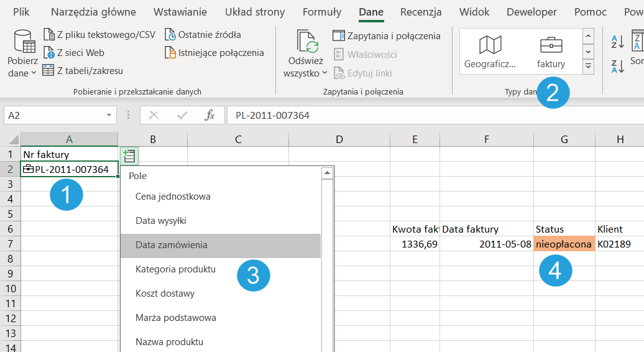Choose Z tabeli/zakresu data source

(x=83, y=71)
